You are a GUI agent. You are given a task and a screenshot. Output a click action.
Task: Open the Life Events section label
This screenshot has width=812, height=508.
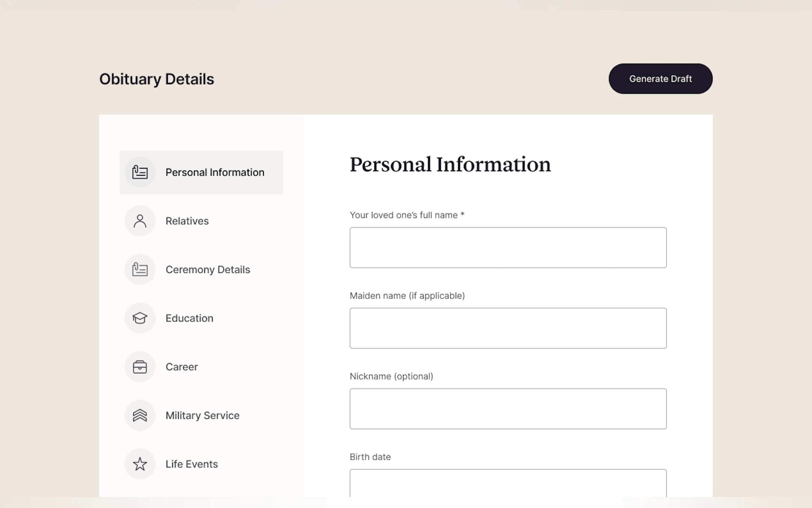tap(192, 464)
